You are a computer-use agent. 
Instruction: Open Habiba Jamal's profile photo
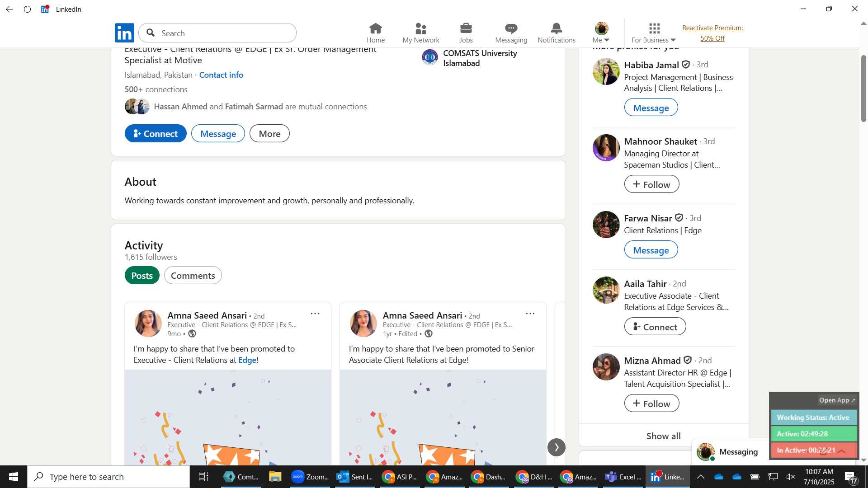tap(606, 71)
